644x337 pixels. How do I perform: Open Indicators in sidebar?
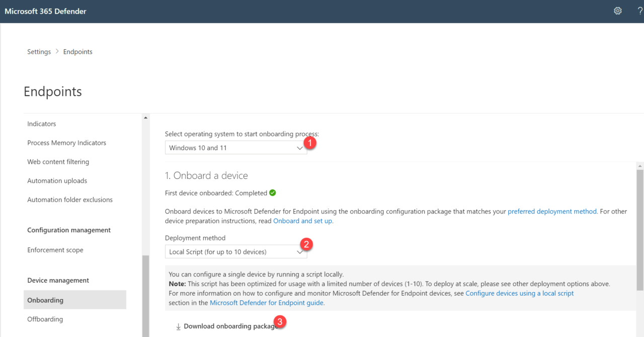click(x=42, y=124)
